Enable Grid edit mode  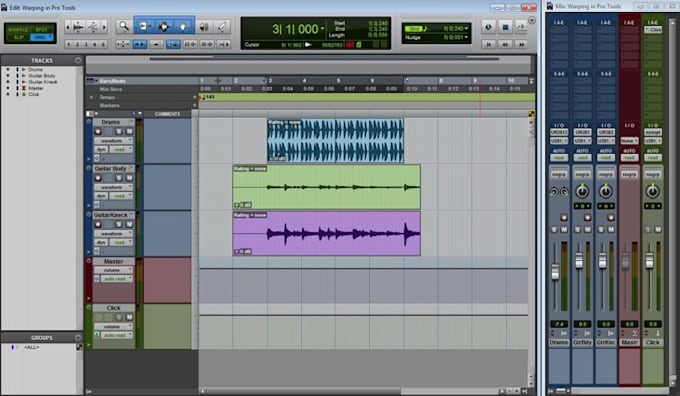(42, 37)
